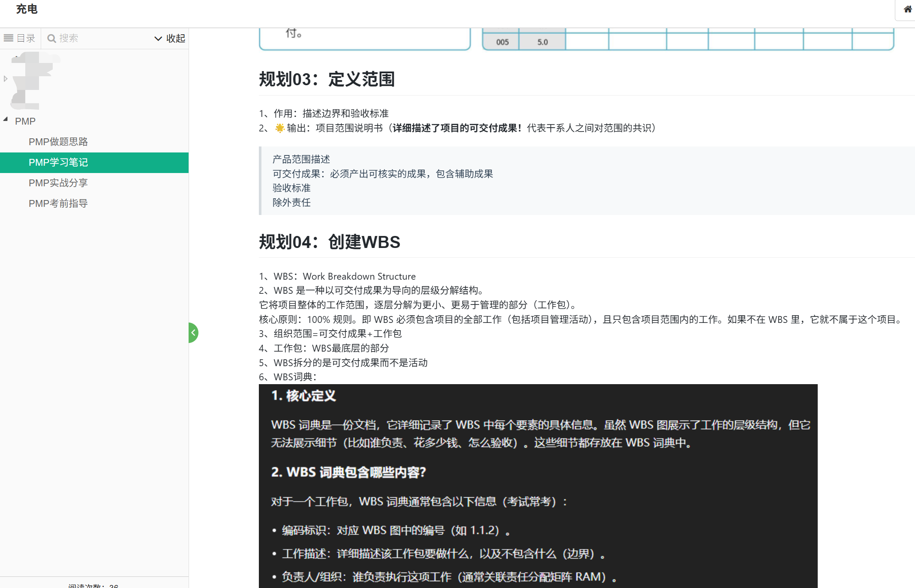
Task: Click the line WBS：Work Breakdown Structure
Action: 337,276
